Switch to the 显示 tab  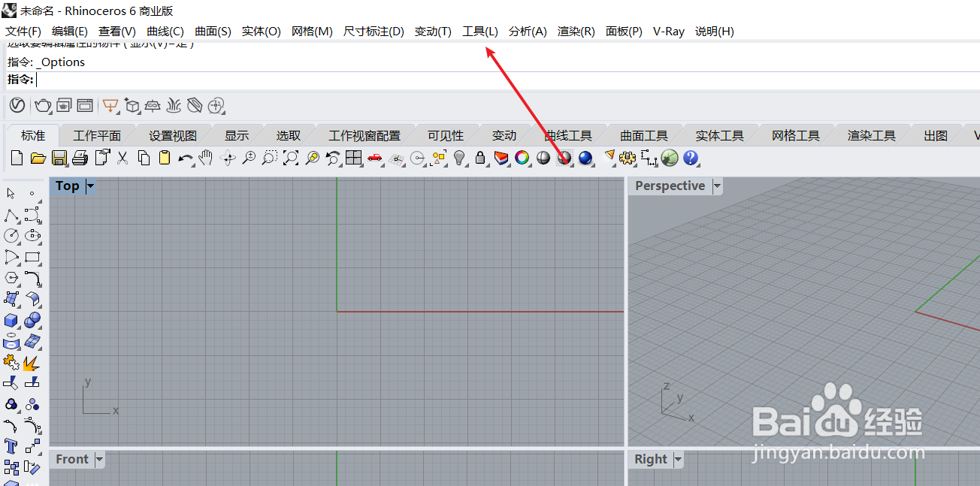coord(237,136)
